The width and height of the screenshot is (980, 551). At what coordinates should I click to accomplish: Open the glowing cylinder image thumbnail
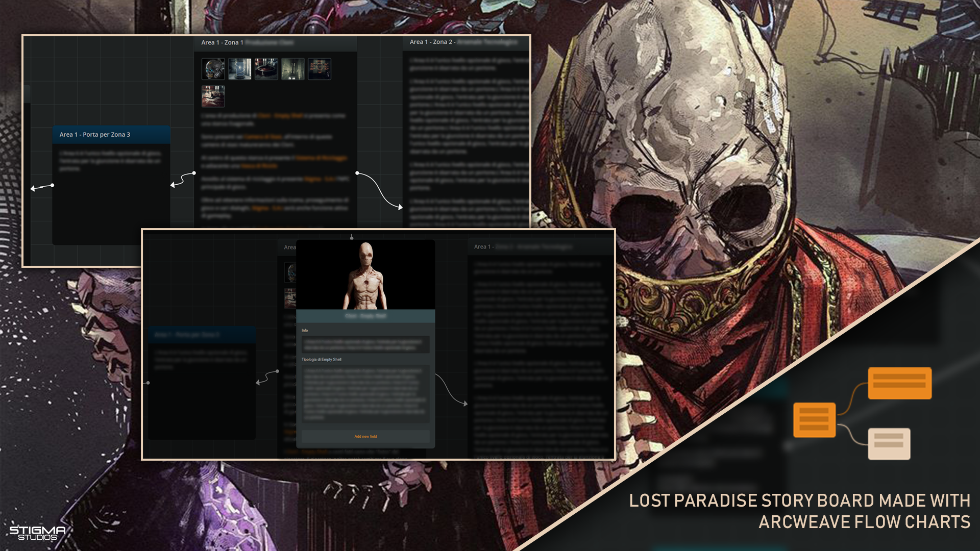(x=240, y=68)
